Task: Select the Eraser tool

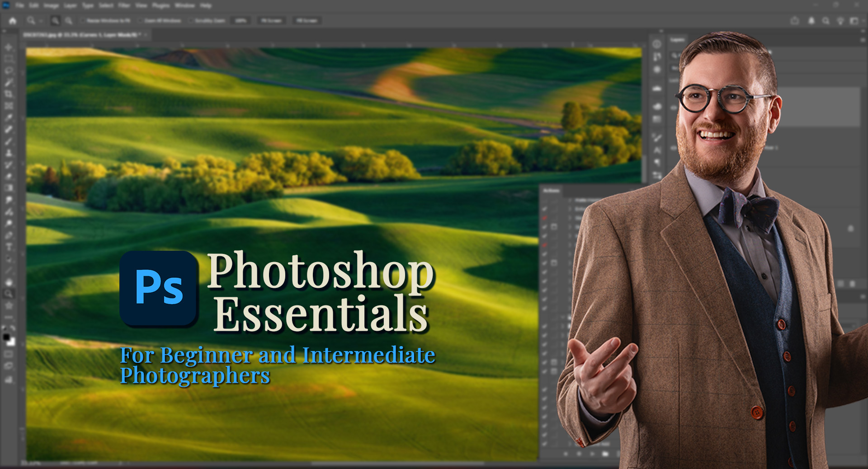Action: point(9,176)
